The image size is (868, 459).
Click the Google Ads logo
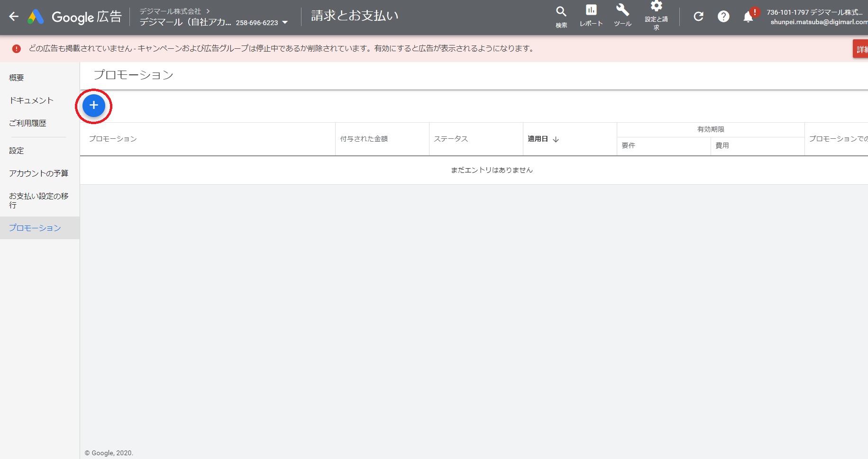36,17
